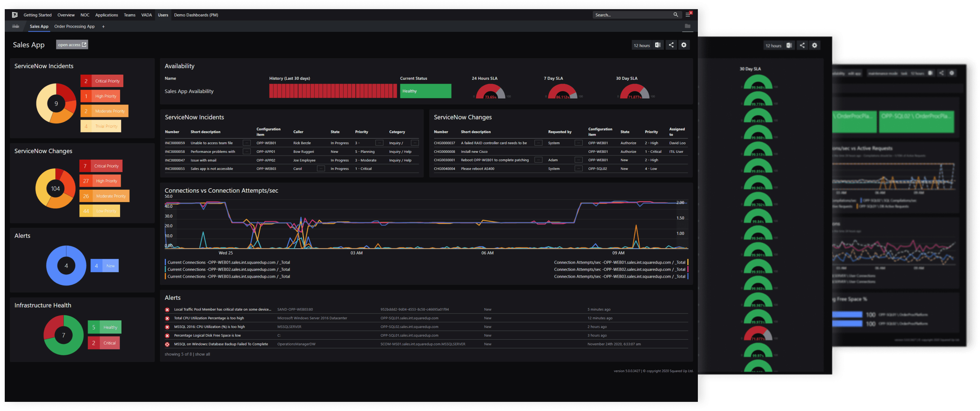Open 12 hours selector in blurred middle window

[x=773, y=46]
